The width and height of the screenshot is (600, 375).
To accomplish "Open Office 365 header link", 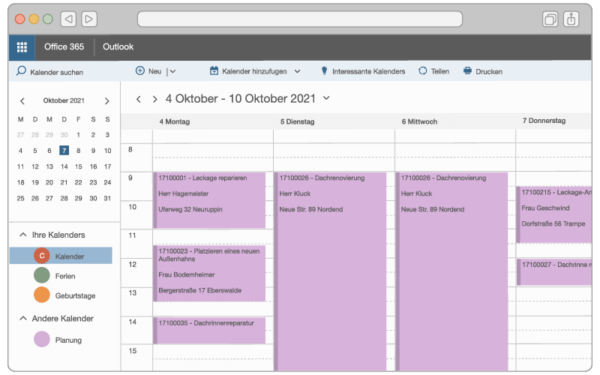I will pyautogui.click(x=64, y=47).
